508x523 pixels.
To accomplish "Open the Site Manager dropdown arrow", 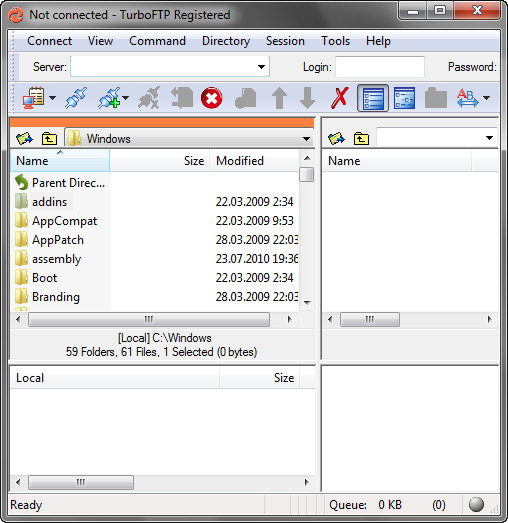I will pos(53,98).
